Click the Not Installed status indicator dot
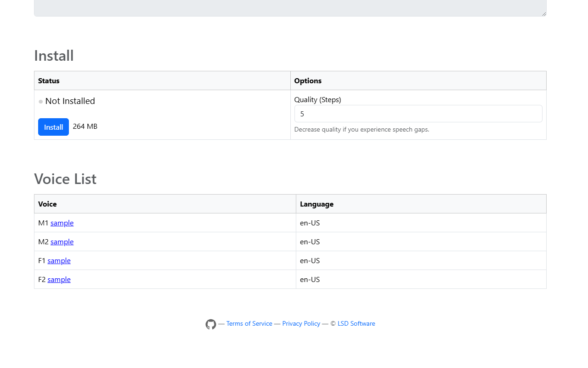This screenshot has width=588, height=368. click(41, 102)
